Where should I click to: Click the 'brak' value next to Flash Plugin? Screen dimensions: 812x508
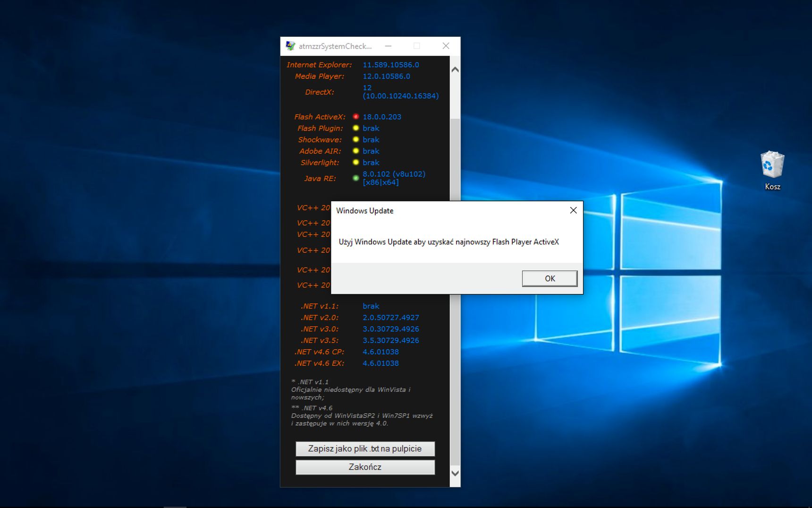pyautogui.click(x=371, y=128)
